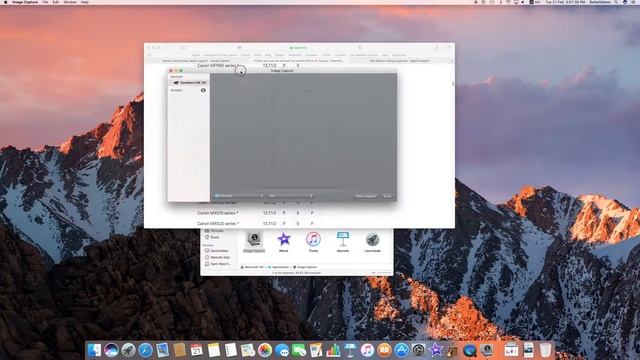Open Maps app from the Dock
This screenshot has height=360, width=640.
coord(248,350)
